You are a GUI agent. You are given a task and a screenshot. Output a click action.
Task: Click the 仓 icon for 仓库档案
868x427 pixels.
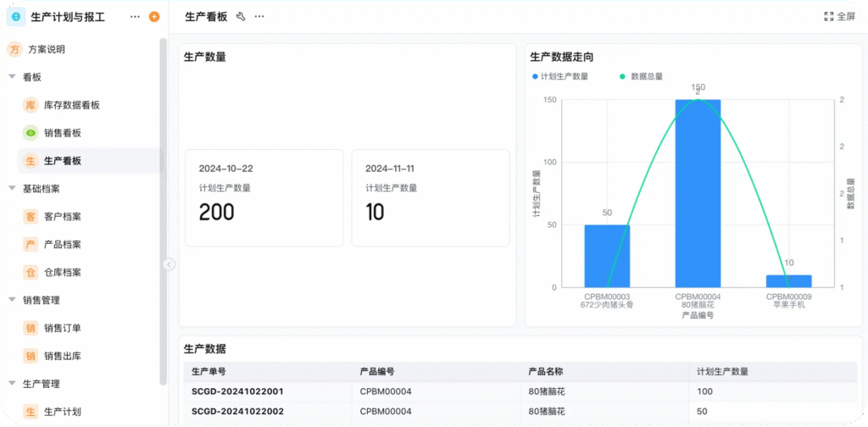tap(31, 273)
